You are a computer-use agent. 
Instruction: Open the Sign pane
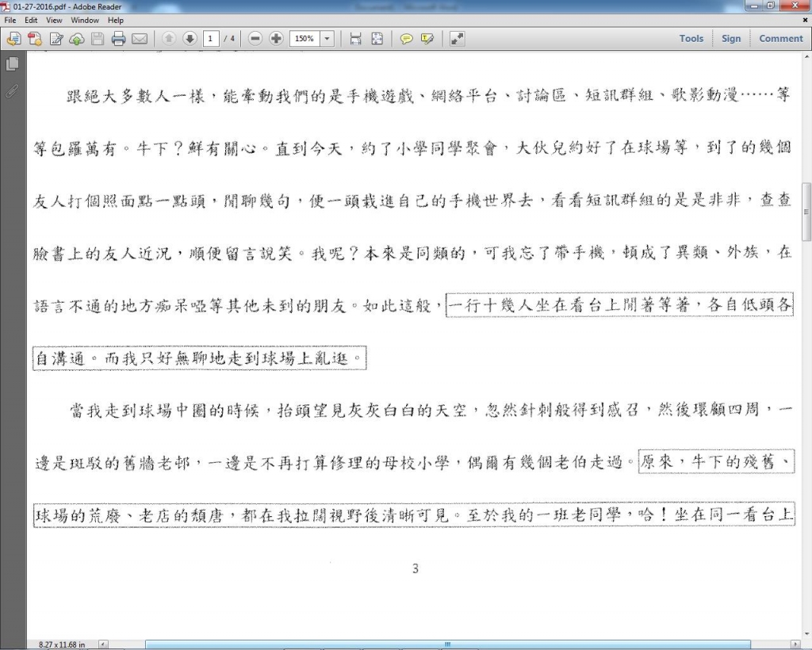tap(730, 38)
